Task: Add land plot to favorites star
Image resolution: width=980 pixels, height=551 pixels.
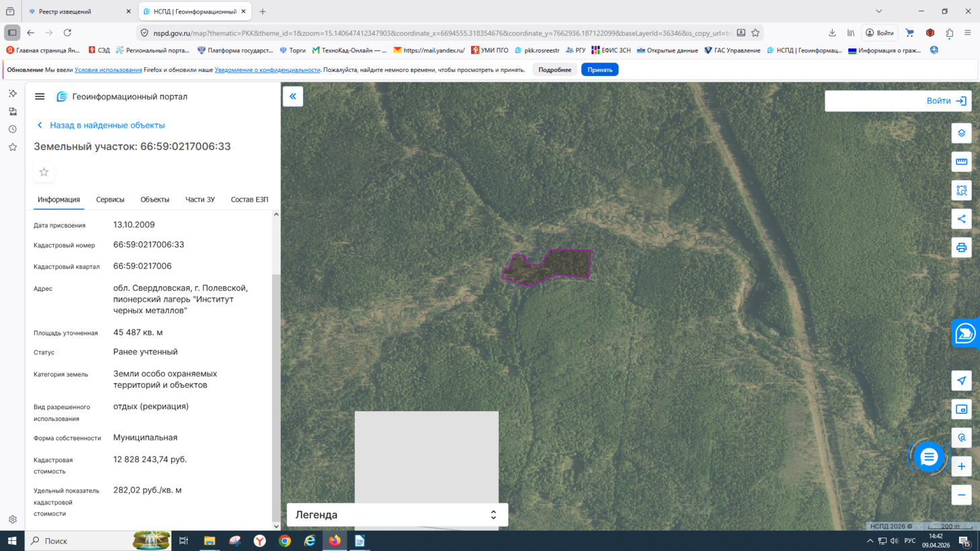Action: (44, 172)
